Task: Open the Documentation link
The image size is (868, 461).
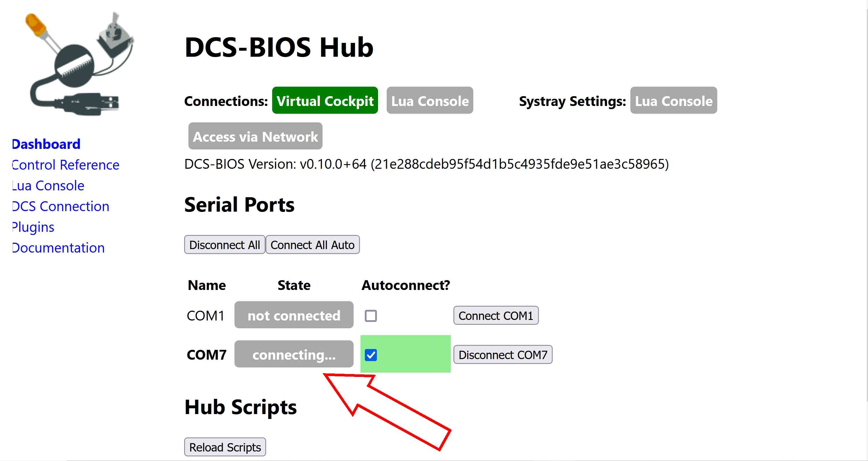Action: coord(58,248)
